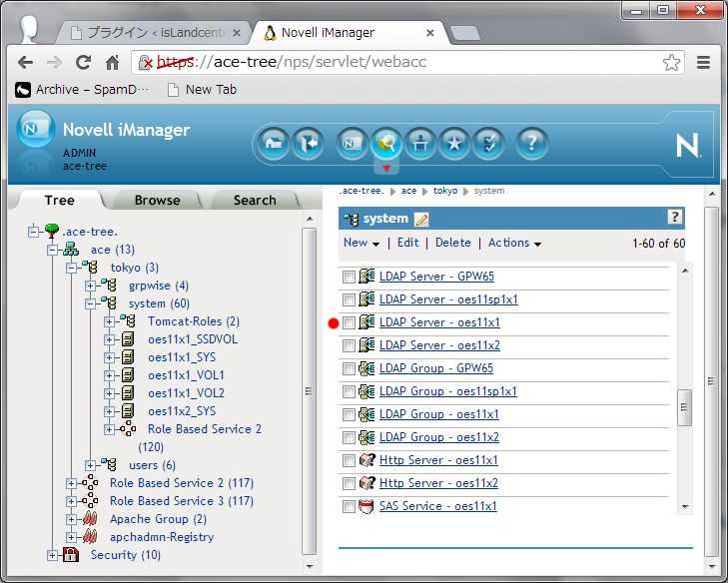Click the page vertical scrollbar grip
Viewport: 728px width, 583px height.
tap(710, 381)
